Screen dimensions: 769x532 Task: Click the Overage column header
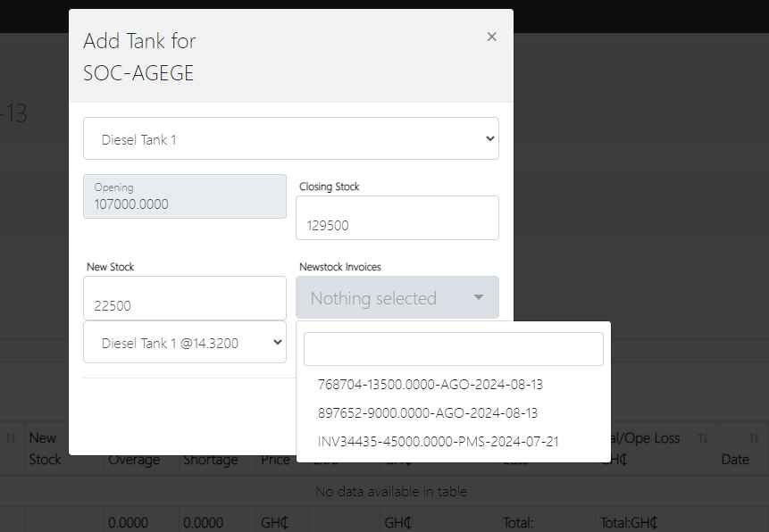coord(134,459)
